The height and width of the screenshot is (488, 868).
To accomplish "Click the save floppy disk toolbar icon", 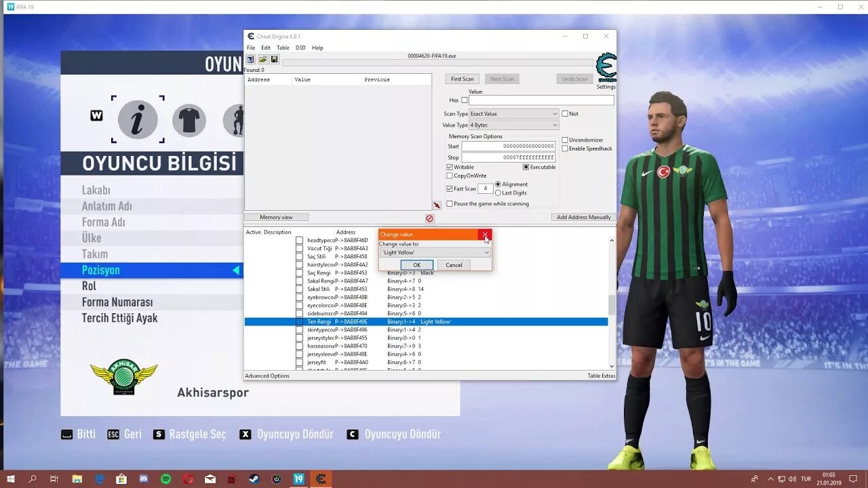I will (x=274, y=60).
